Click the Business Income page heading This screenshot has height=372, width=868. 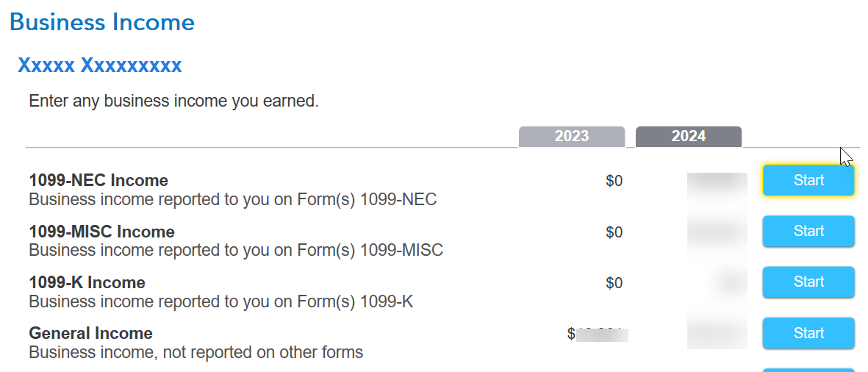(x=102, y=22)
